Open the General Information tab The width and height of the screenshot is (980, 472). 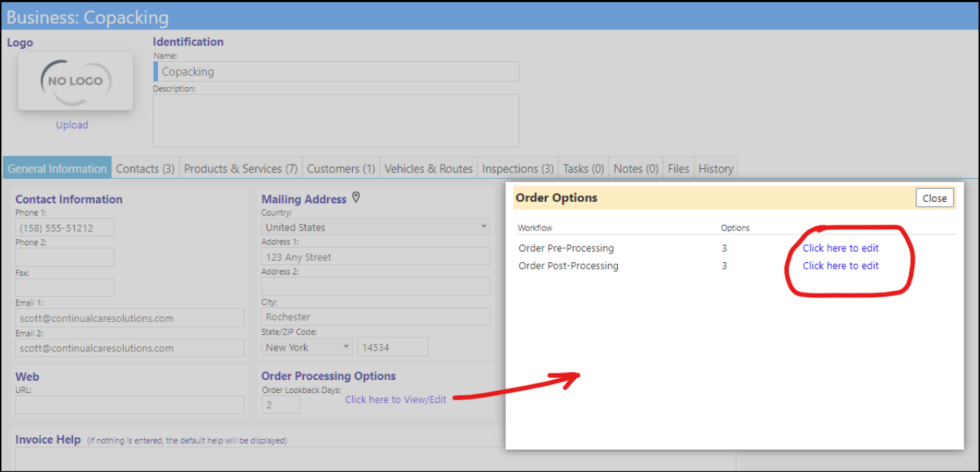tap(57, 169)
